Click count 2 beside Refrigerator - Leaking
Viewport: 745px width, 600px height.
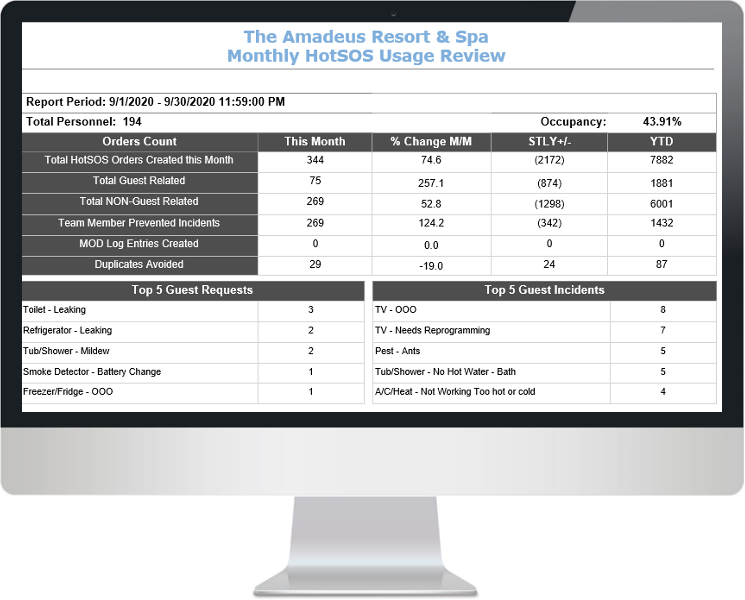pyautogui.click(x=311, y=330)
